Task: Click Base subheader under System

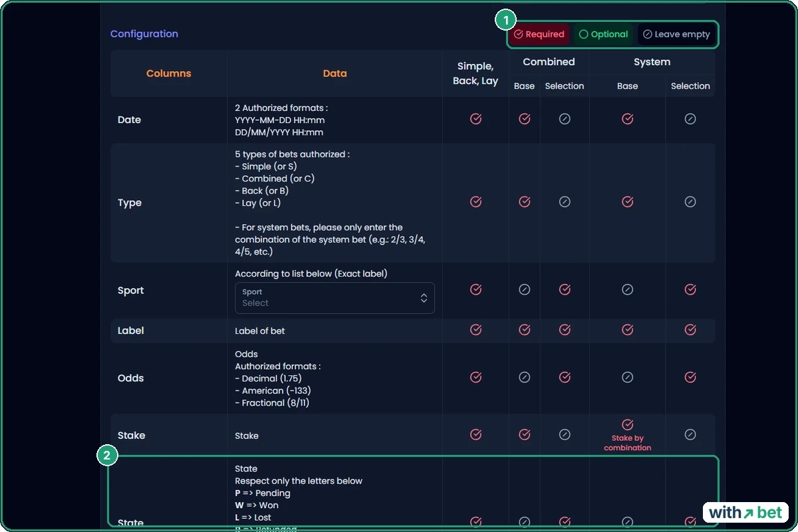Action: point(627,86)
